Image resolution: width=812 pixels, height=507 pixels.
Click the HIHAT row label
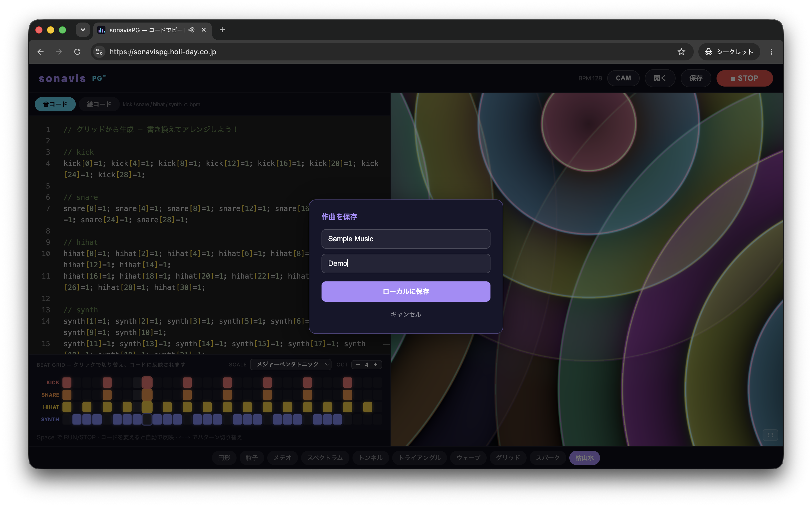(x=51, y=407)
